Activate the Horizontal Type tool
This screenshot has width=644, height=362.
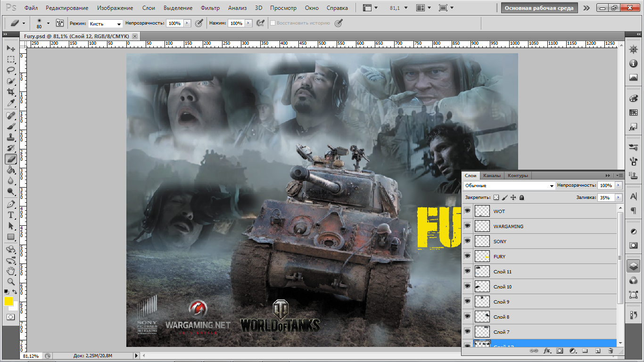click(x=10, y=215)
